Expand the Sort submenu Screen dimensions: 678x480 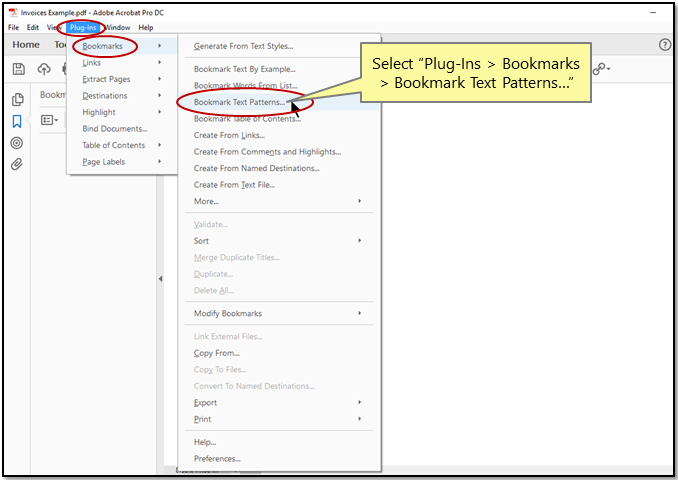pos(279,241)
